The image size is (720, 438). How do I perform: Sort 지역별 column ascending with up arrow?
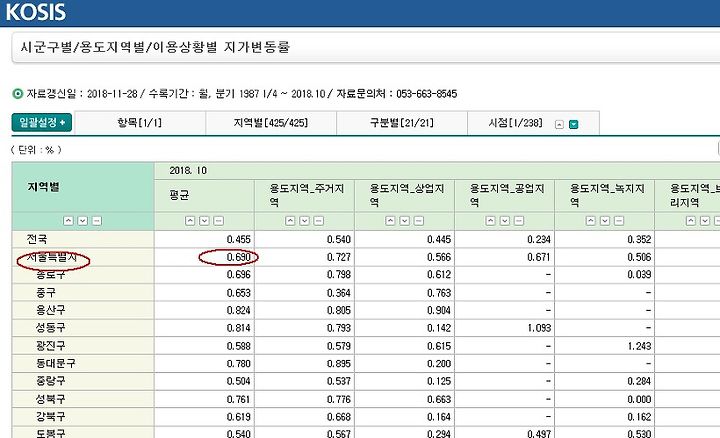click(x=68, y=221)
